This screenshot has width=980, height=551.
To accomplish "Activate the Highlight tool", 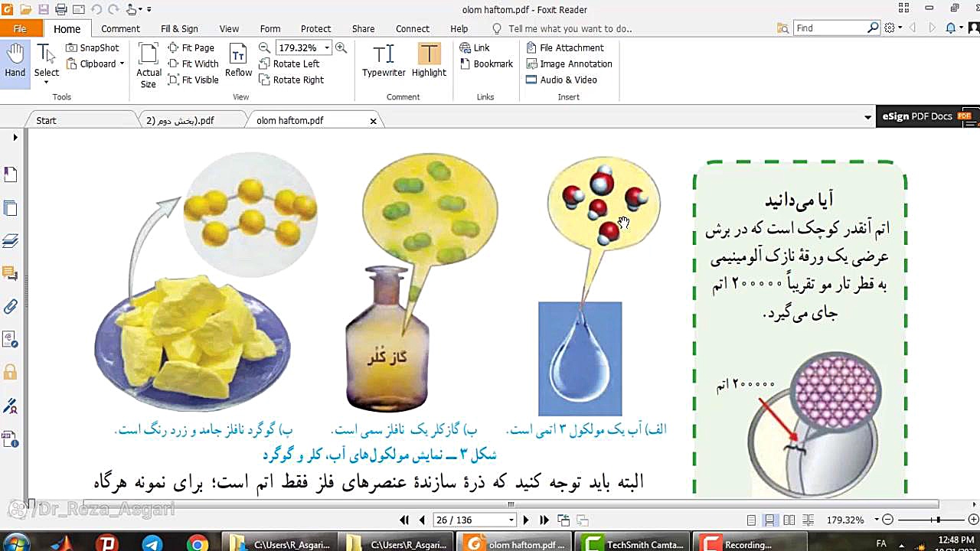I will pyautogui.click(x=429, y=61).
